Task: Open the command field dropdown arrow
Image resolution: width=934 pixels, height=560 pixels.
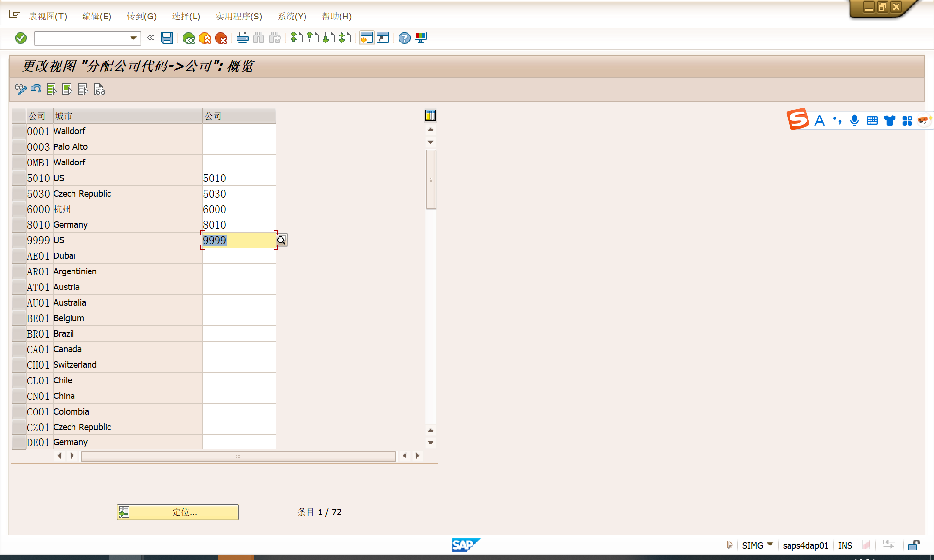Action: tap(133, 38)
